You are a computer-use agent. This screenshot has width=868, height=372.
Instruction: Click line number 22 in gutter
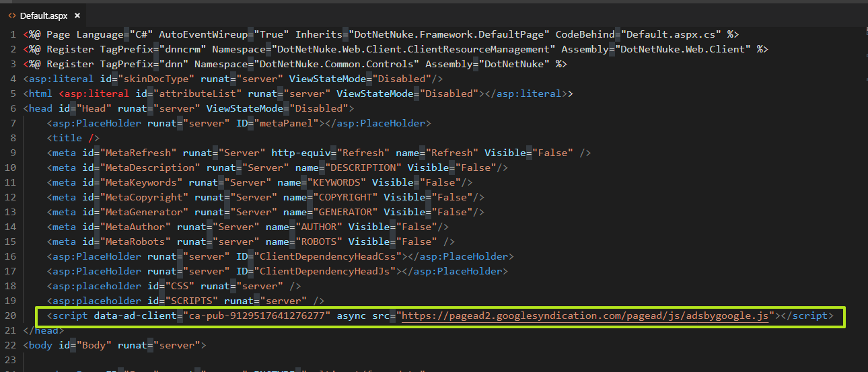pos(10,345)
